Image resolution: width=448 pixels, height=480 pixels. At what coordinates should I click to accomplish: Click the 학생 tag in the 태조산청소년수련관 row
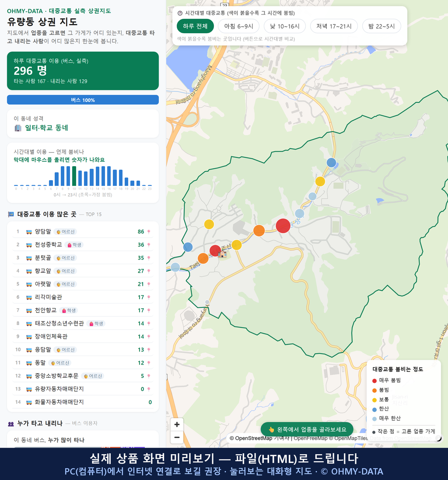click(96, 323)
